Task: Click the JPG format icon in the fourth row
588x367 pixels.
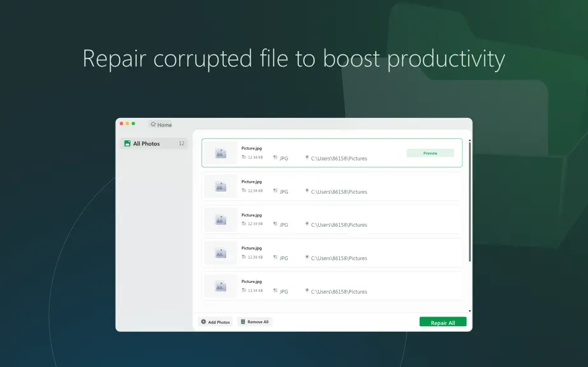Action: point(276,257)
